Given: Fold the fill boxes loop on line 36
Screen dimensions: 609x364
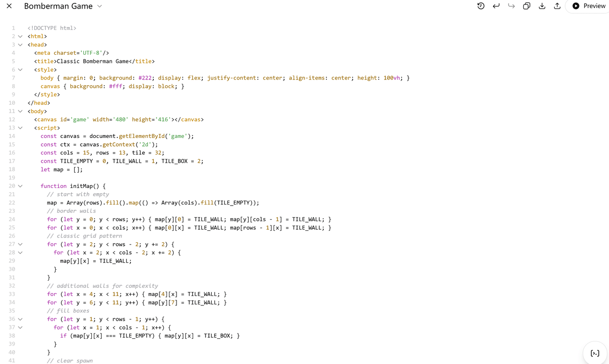Looking at the screenshot, I should click(20, 319).
